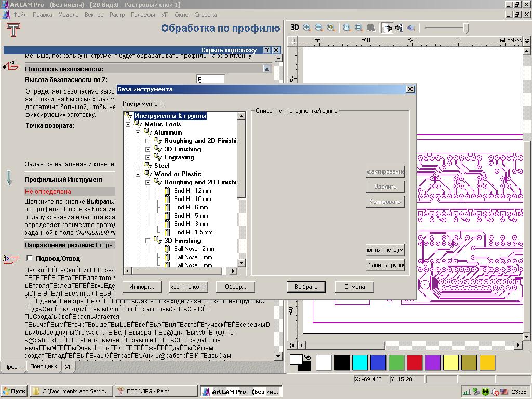Viewport: 532px width, 399px height.
Task: Expand Aluminum Roughing and 2D Finishing
Action: tap(148, 141)
